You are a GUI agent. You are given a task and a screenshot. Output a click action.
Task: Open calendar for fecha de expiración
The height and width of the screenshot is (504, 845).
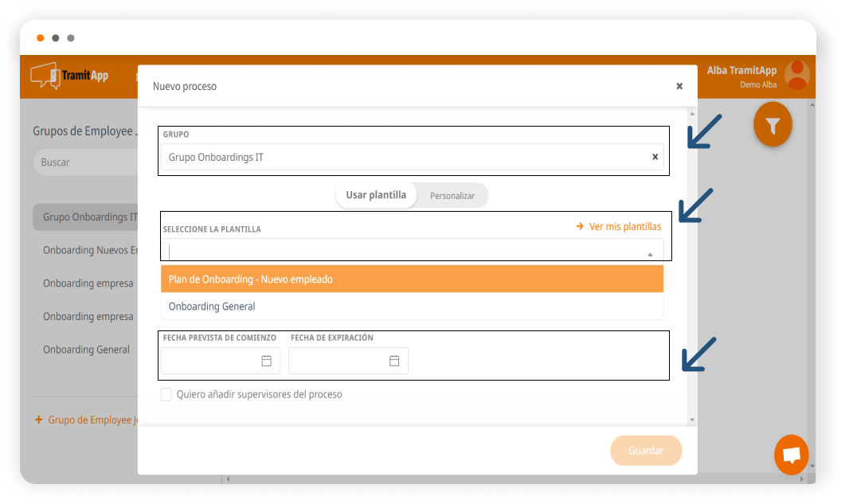394,361
